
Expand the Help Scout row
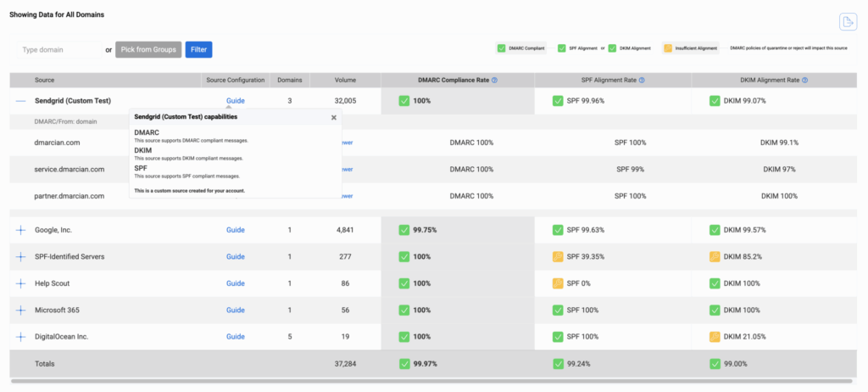(x=20, y=283)
